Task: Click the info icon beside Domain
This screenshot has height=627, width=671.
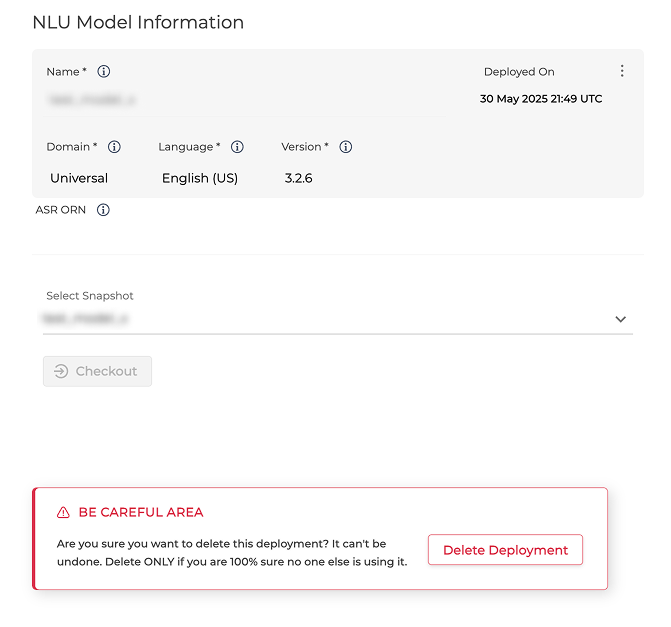Action: (114, 147)
